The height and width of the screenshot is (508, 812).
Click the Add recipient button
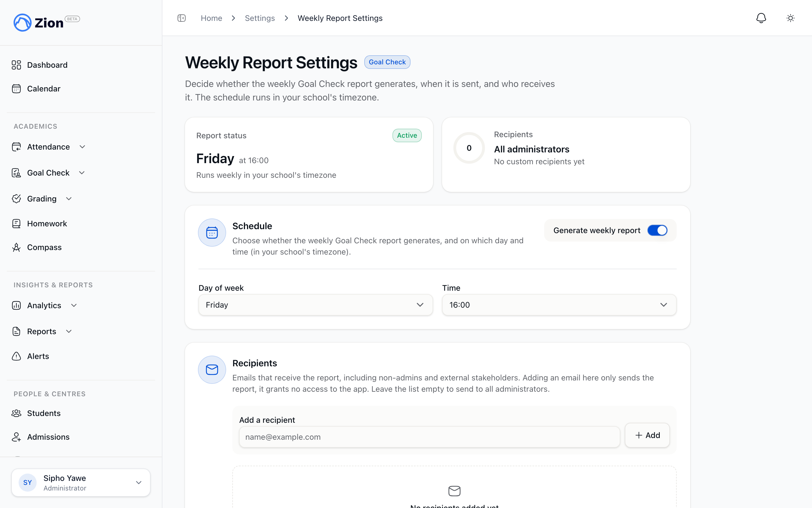pos(647,435)
